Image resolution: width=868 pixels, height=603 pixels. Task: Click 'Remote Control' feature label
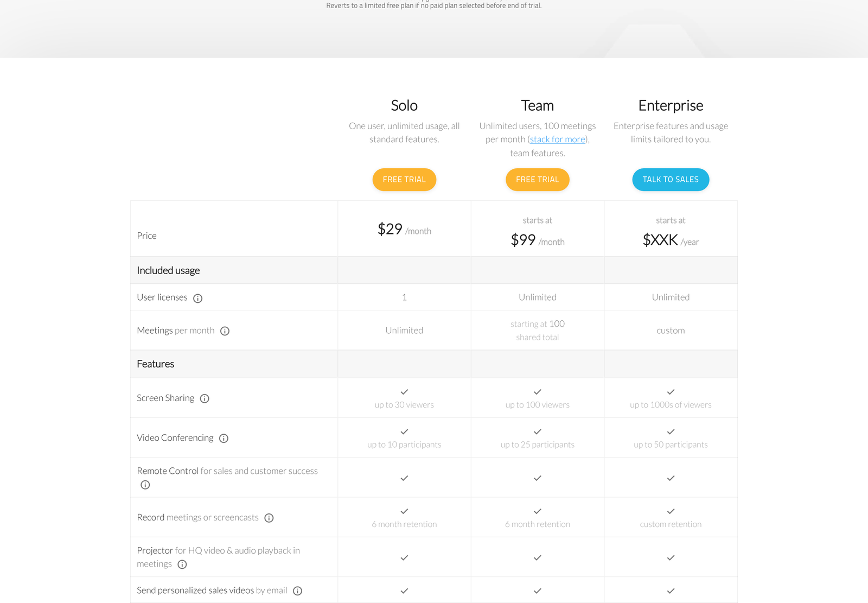click(x=168, y=471)
